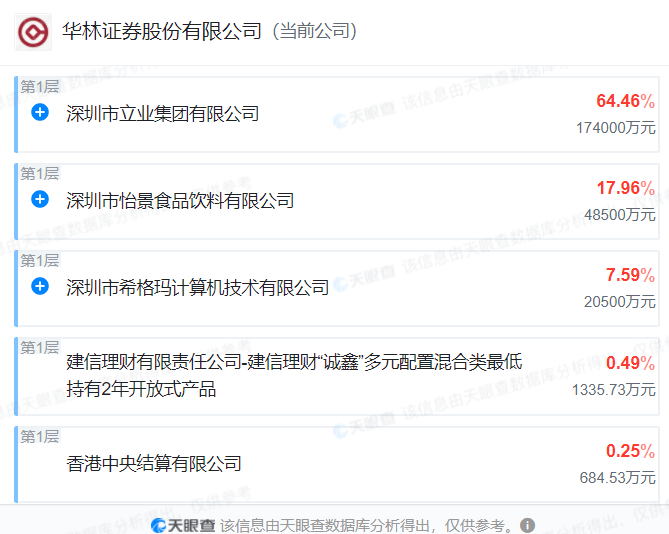The image size is (669, 534).
Task: Expand 深圳市立业集团有限公司 with plus icon
Action: 40,112
